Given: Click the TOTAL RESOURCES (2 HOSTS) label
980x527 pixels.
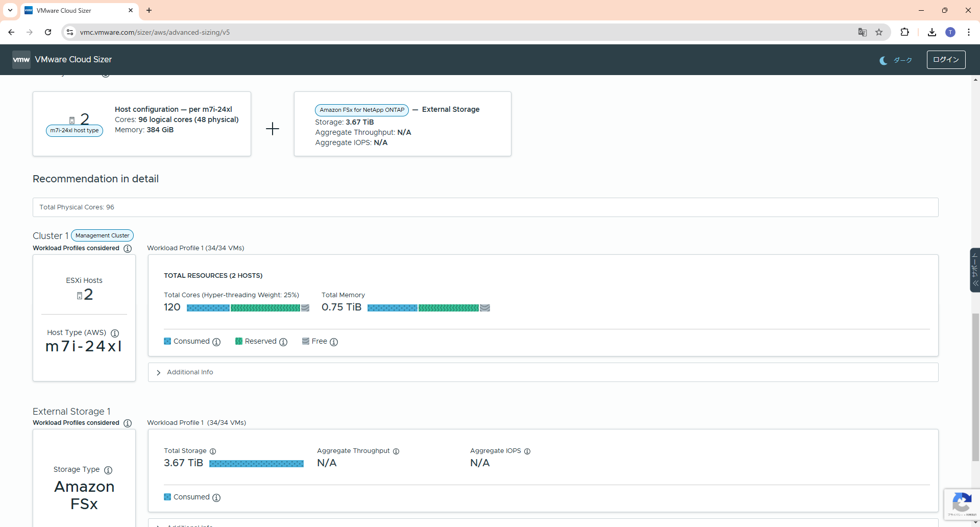Looking at the screenshot, I should point(213,276).
